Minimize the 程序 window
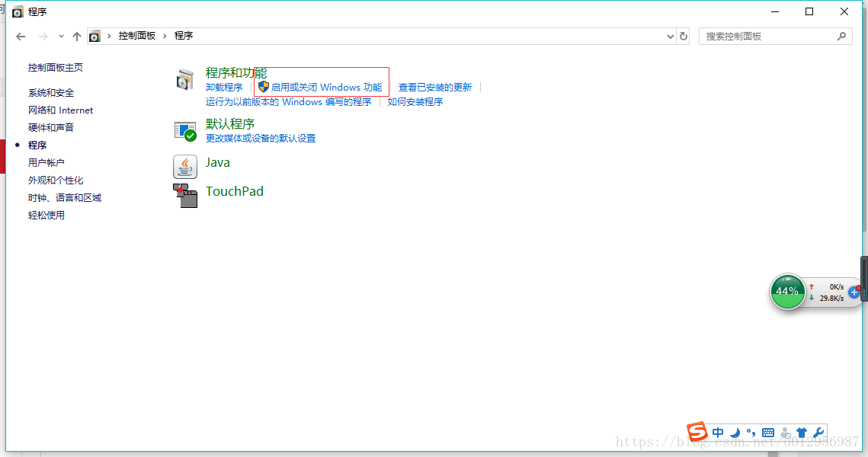 tap(775, 11)
